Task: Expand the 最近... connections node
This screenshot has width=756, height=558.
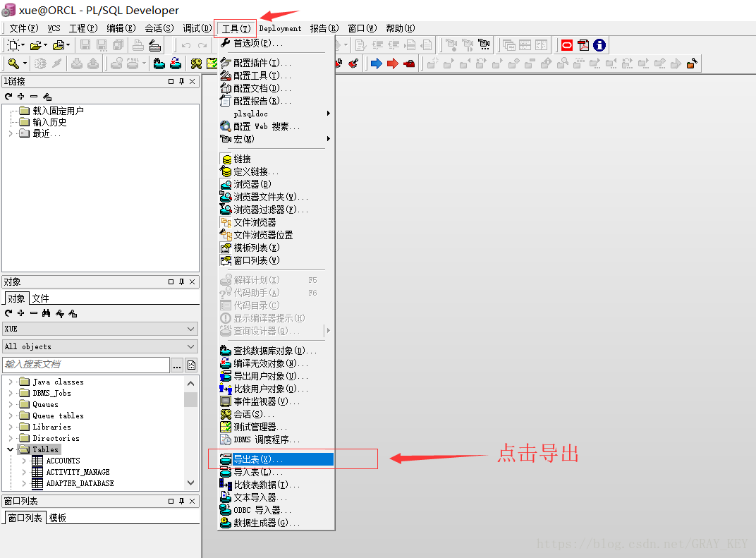Action: [x=11, y=133]
